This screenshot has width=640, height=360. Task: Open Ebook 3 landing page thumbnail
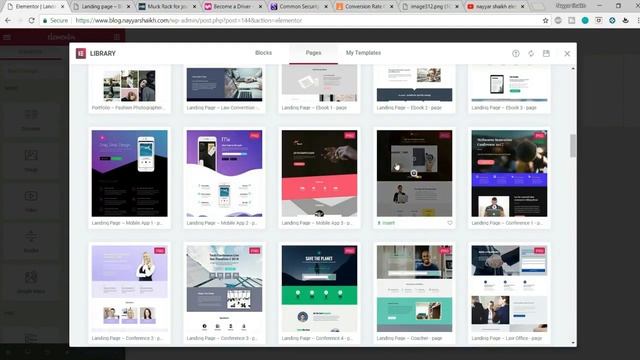tap(509, 83)
